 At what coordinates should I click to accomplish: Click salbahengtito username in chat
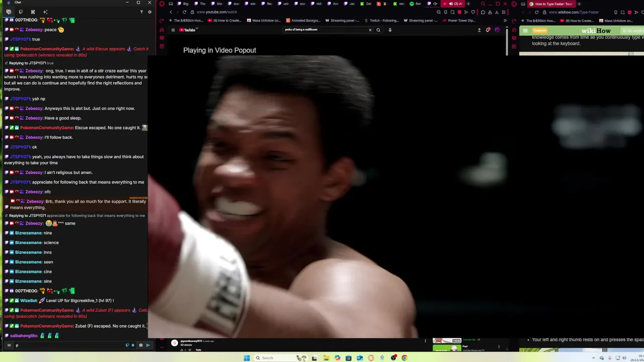click(24, 336)
